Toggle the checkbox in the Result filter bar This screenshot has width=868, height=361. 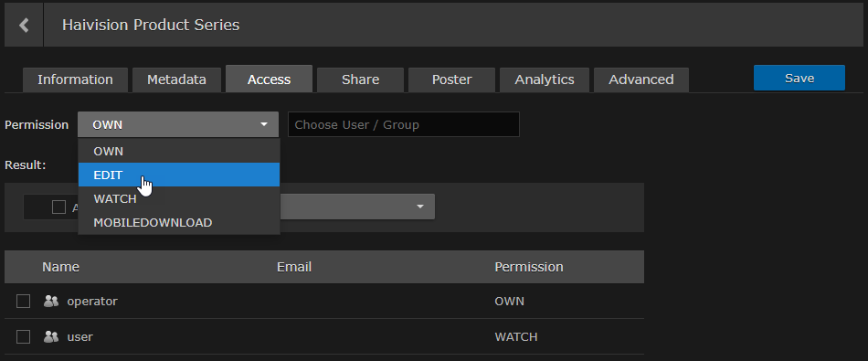[58, 207]
